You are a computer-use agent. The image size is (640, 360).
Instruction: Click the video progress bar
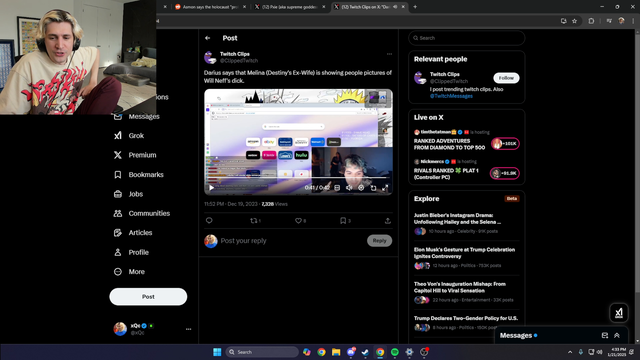pyautogui.click(x=298, y=178)
